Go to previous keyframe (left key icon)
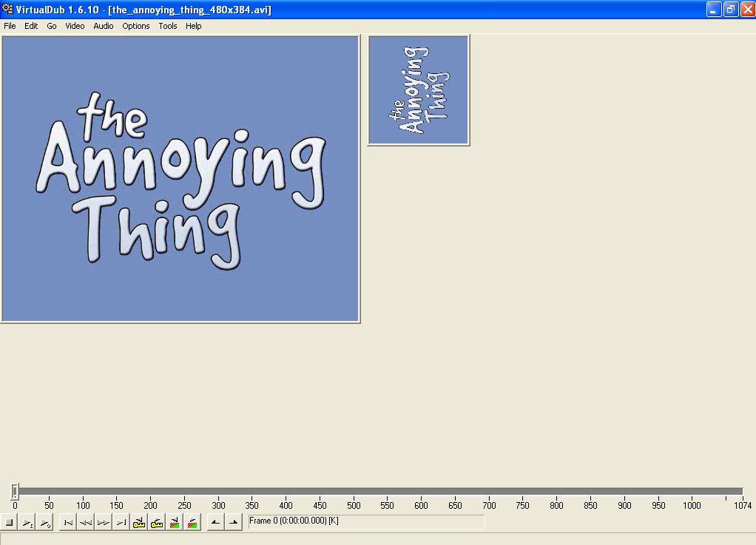 click(x=139, y=522)
